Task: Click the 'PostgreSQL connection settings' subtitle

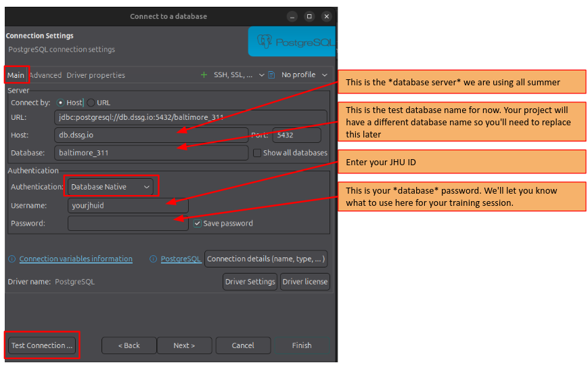Action: coord(62,49)
